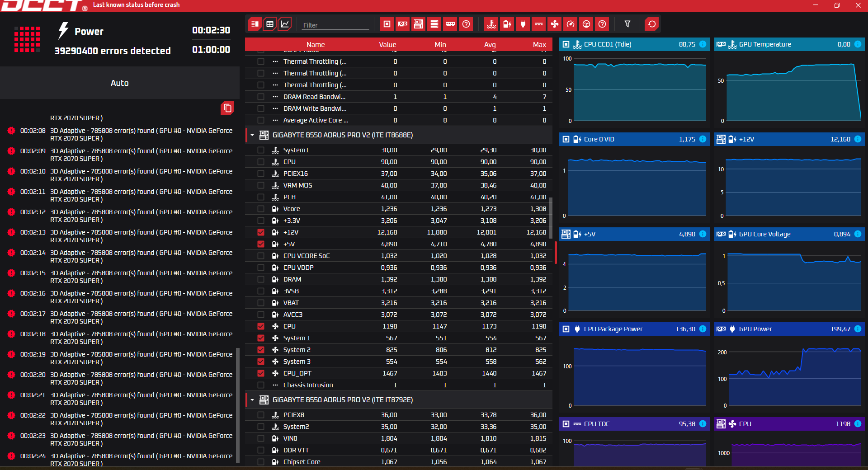Click the Chipset Core voltage row

(x=399, y=462)
